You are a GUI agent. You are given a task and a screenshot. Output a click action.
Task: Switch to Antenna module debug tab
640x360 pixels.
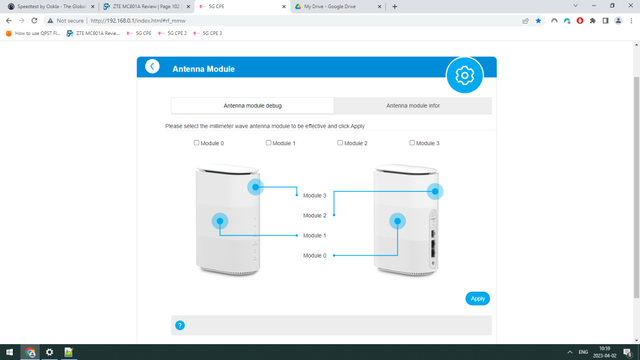252,106
